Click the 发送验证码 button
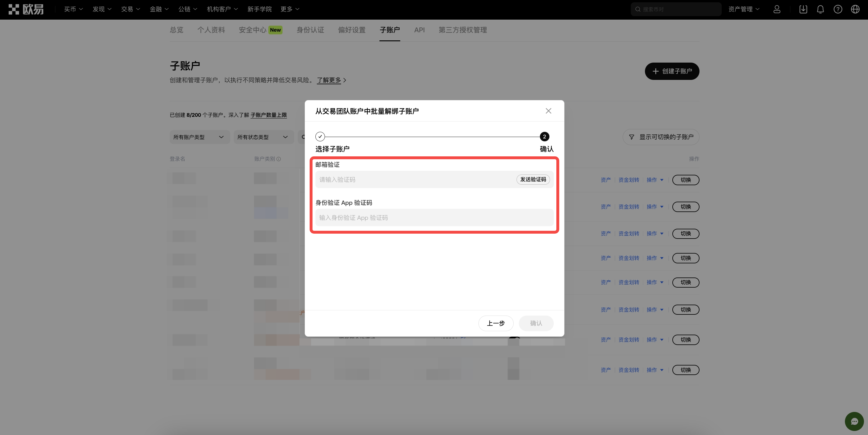The height and width of the screenshot is (435, 868). pyautogui.click(x=533, y=179)
